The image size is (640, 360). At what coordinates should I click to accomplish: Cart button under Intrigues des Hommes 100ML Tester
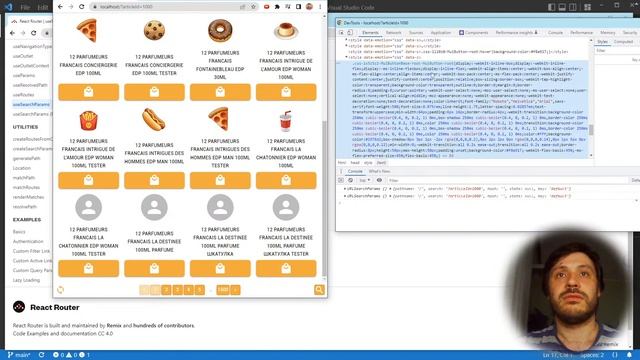pos(220,180)
